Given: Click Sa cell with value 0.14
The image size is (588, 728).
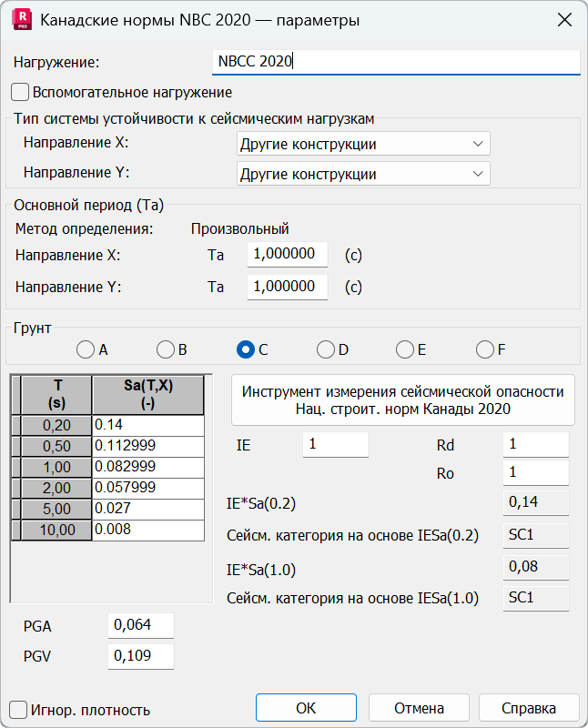Looking at the screenshot, I should point(148,425).
